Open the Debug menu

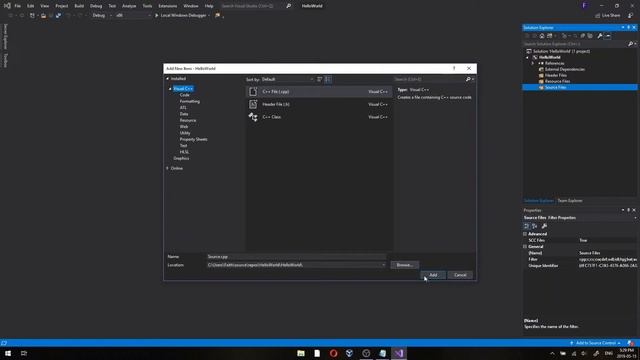96,6
